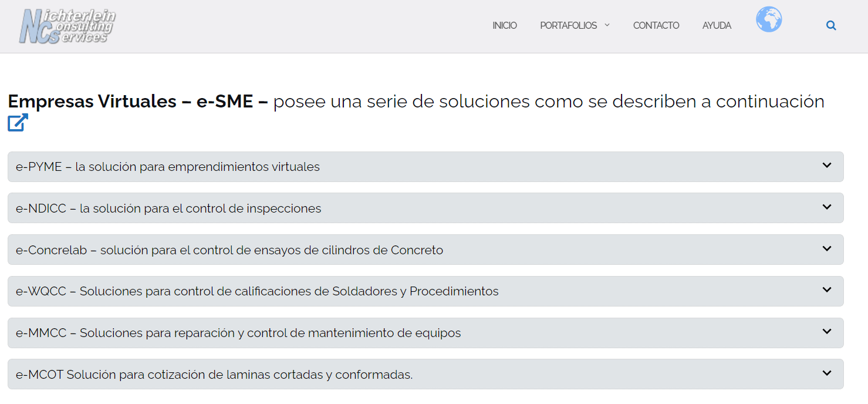The height and width of the screenshot is (404, 868).
Task: Open search with the magnifier icon
Action: click(x=831, y=26)
